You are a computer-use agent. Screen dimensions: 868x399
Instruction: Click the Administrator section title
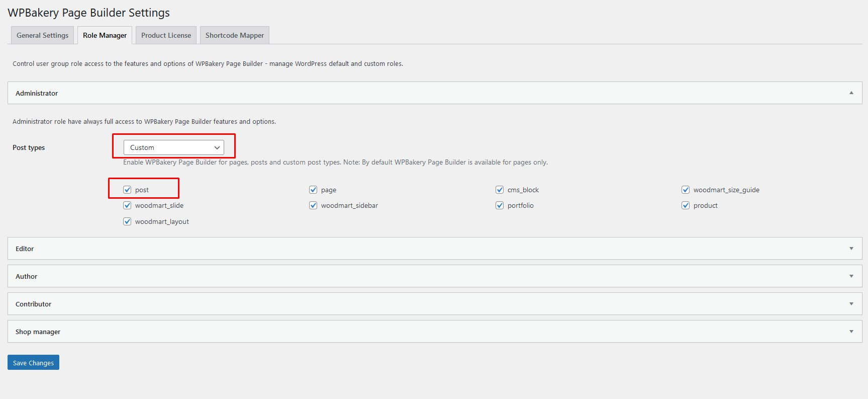(x=37, y=93)
